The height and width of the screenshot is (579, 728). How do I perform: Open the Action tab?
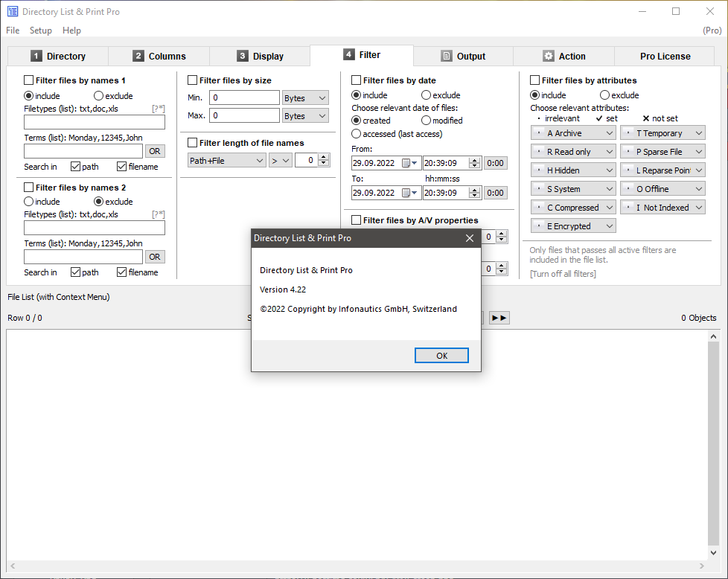564,56
